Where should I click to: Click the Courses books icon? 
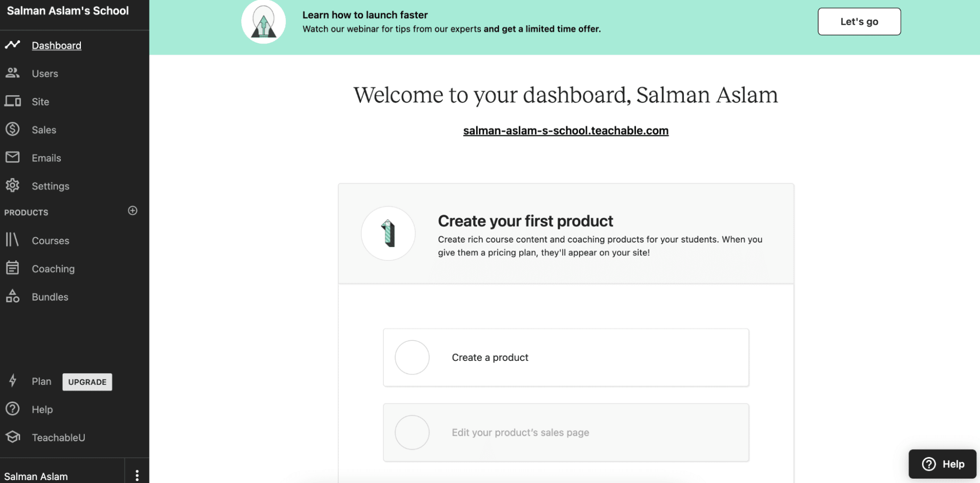(12, 240)
